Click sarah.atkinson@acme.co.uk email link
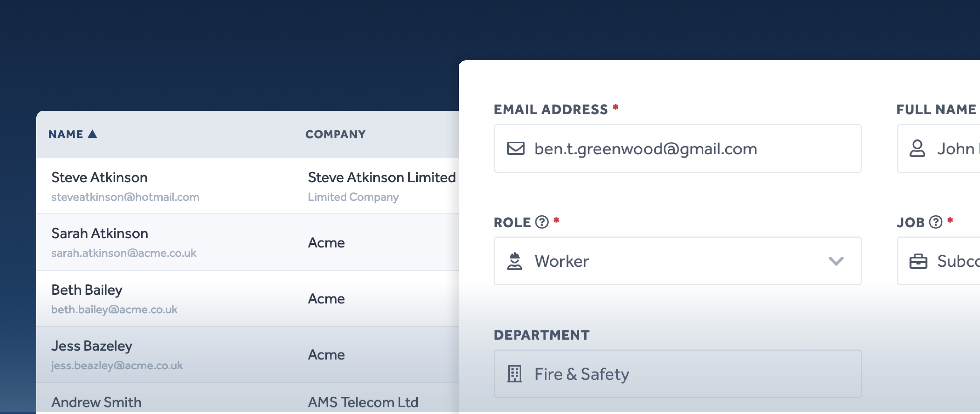 pyautogui.click(x=124, y=253)
